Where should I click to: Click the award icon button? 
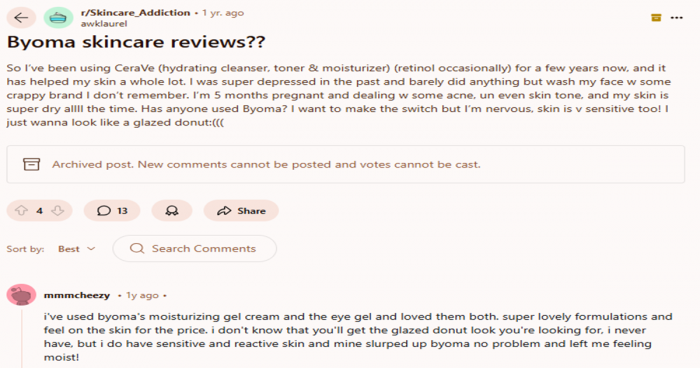[172, 211]
